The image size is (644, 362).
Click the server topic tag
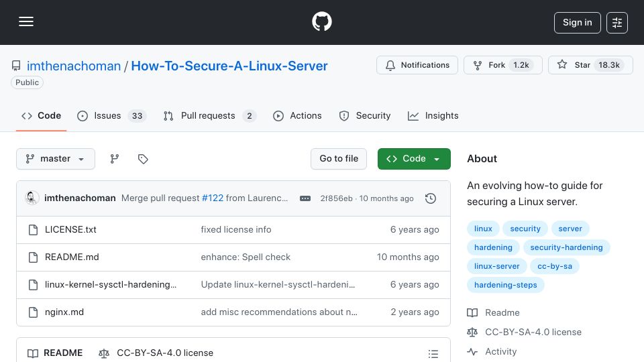click(570, 229)
